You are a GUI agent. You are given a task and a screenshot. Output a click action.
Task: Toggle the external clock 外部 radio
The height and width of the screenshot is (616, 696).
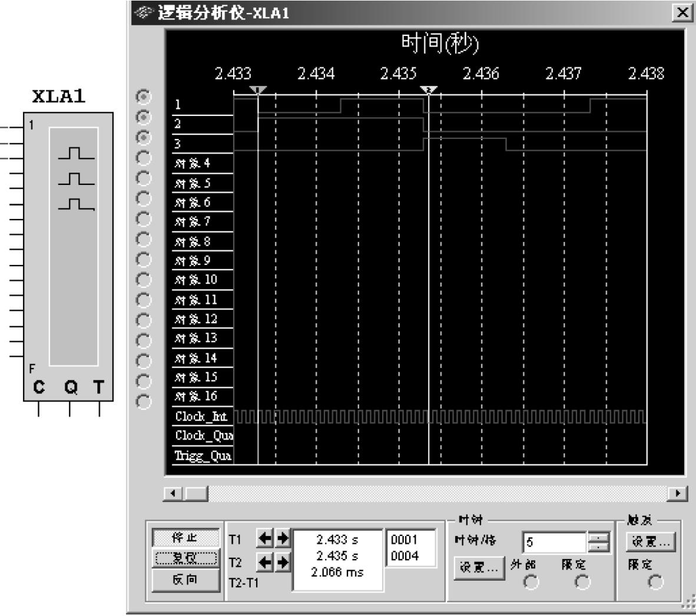pos(531,582)
